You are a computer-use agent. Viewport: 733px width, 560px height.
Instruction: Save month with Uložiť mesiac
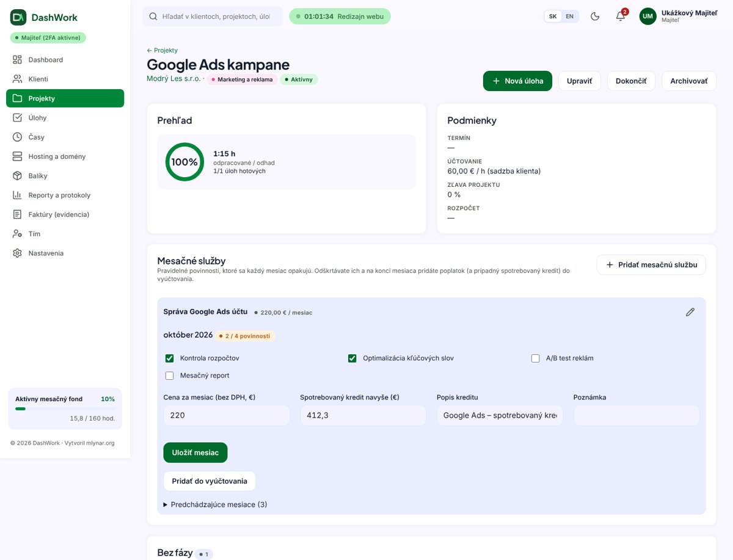(x=195, y=453)
